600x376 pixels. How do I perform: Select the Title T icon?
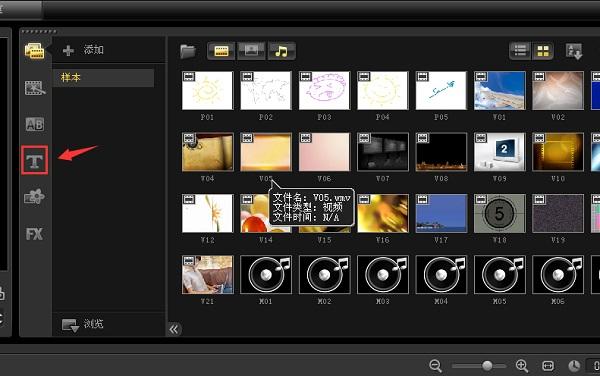coord(34,160)
